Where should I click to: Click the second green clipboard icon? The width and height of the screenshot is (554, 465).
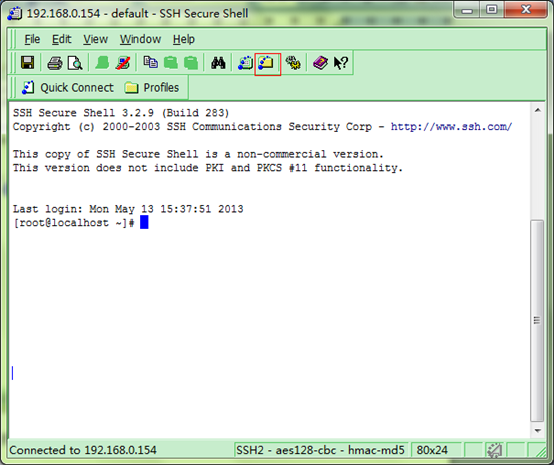coord(191,63)
